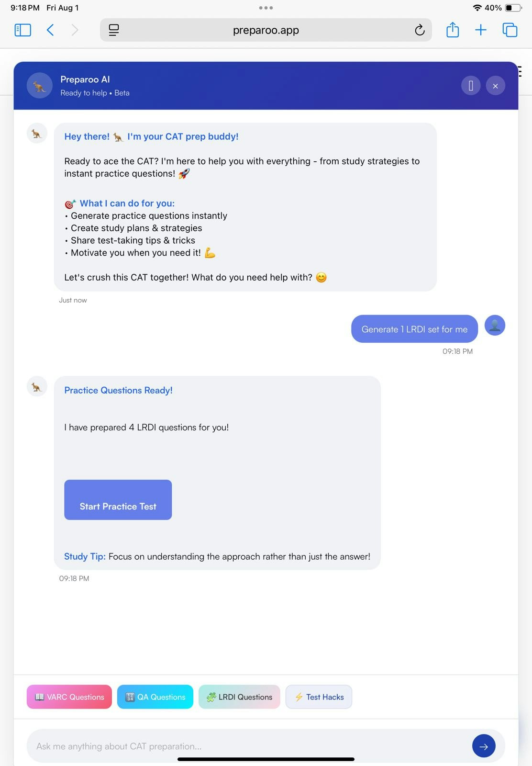Image resolution: width=532 pixels, height=766 pixels.
Task: Open Test Hacks suggestions
Action: (319, 697)
